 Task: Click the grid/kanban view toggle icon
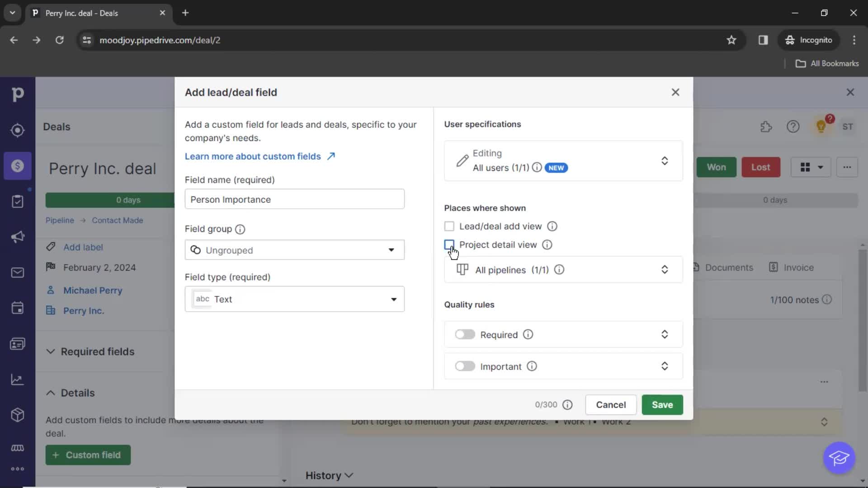[805, 167]
